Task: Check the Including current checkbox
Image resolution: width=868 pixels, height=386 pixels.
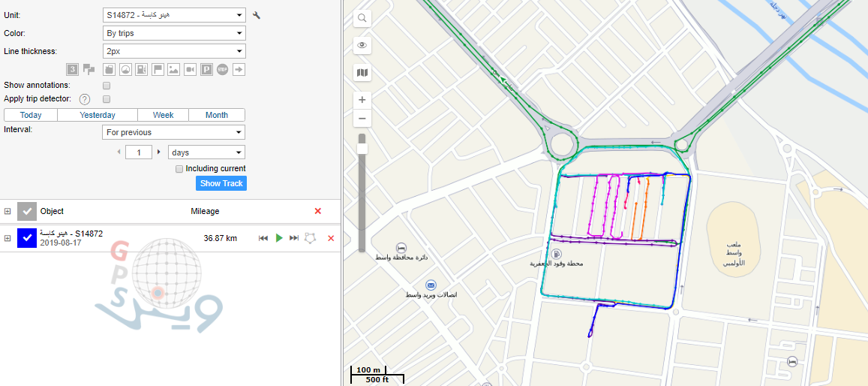Action: 179,169
